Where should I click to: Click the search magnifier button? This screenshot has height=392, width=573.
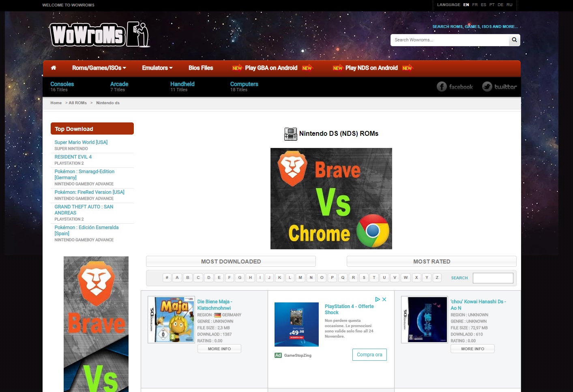coord(514,40)
